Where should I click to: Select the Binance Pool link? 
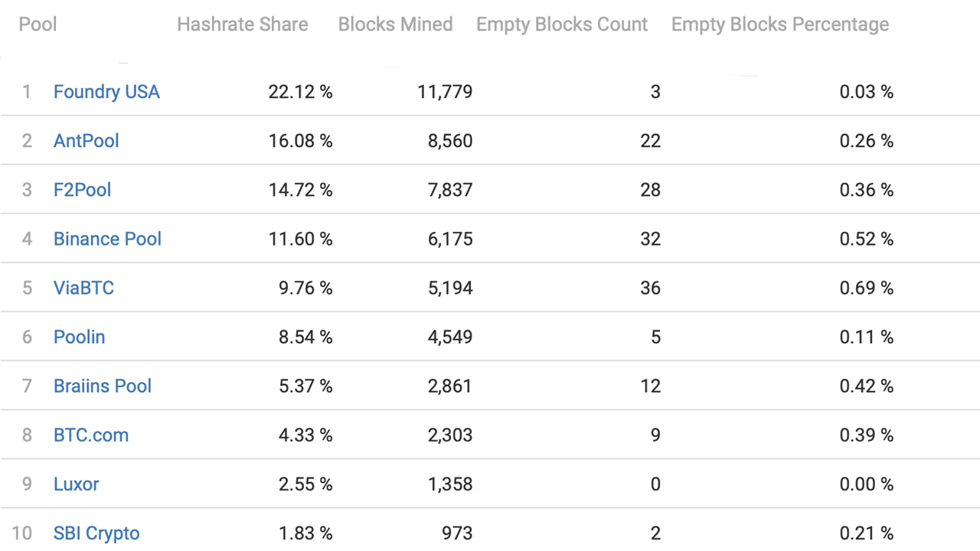click(x=107, y=239)
